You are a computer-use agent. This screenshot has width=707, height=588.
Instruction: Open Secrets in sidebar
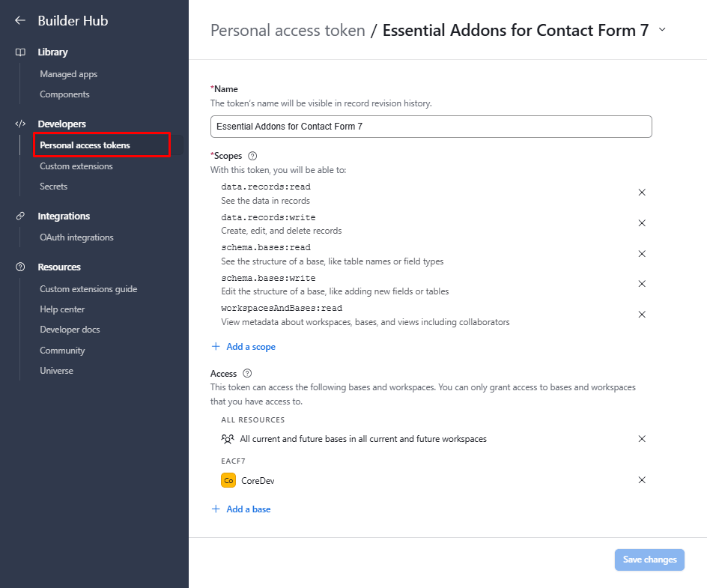coord(54,187)
